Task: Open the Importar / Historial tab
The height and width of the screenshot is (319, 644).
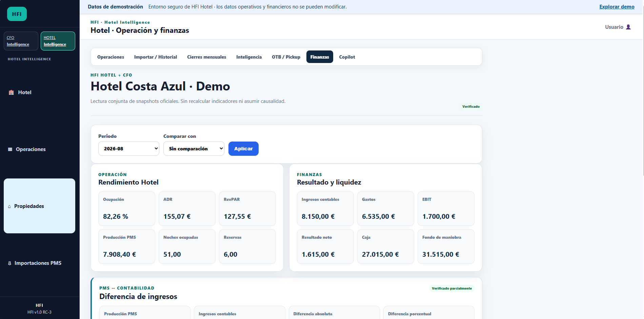Action: [x=156, y=57]
